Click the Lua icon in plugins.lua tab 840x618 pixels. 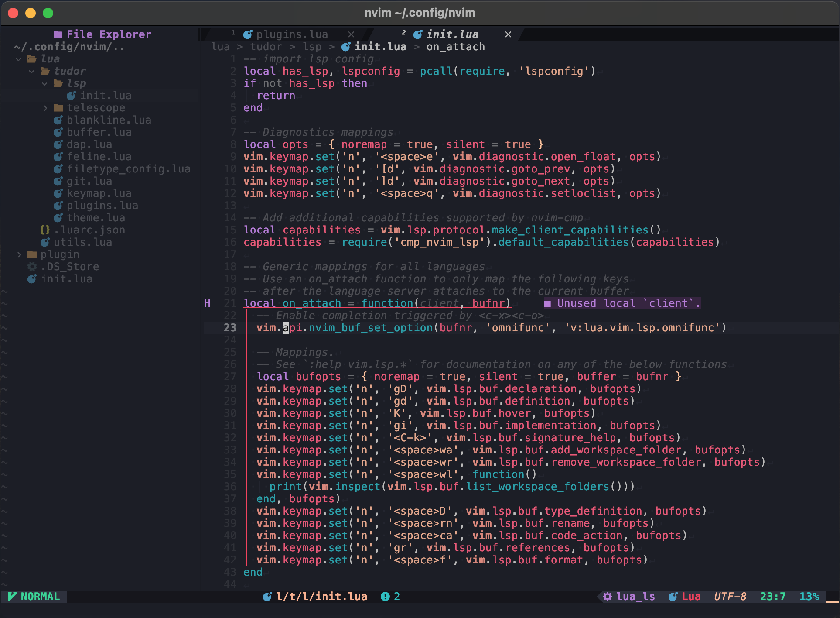[248, 34]
